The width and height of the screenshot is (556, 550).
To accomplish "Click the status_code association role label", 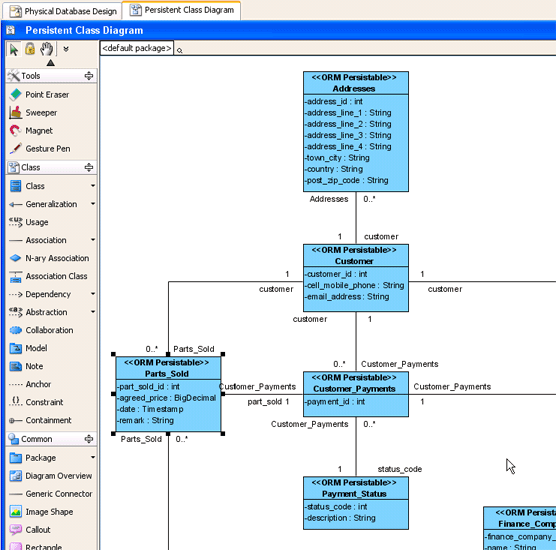I will tap(400, 469).
